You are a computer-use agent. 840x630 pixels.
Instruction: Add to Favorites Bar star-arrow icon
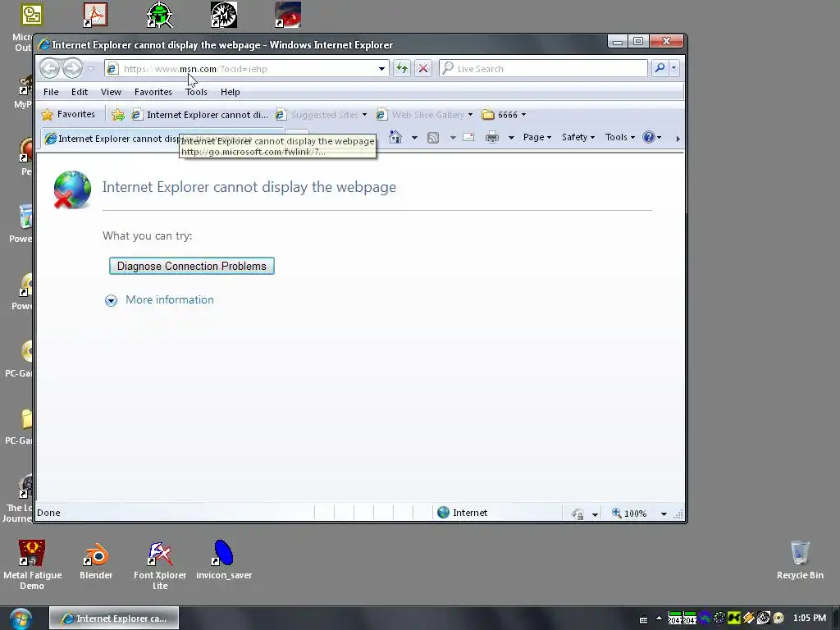118,115
